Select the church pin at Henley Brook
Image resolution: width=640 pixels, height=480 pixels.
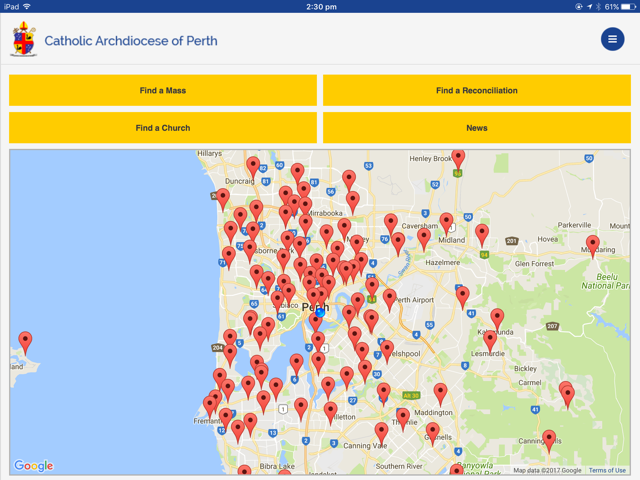click(x=458, y=158)
